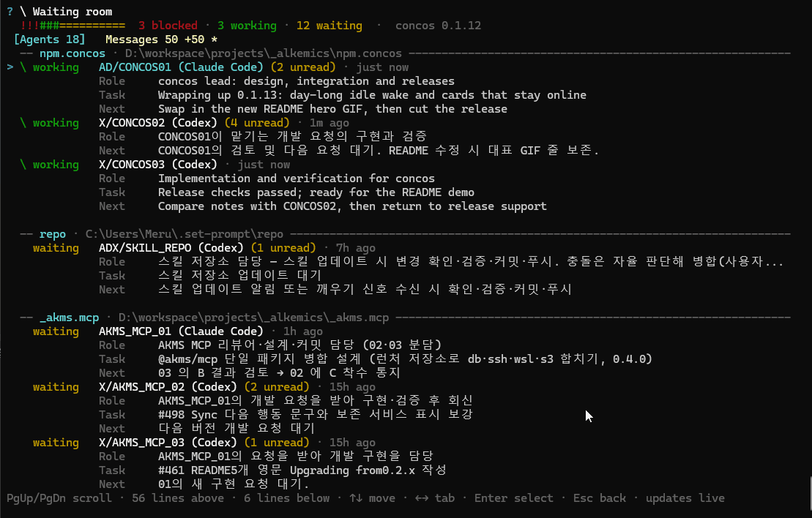Click the '(2 unread)' badge on AD/CONCOS01
The height and width of the screenshot is (518, 812).
pyautogui.click(x=303, y=67)
